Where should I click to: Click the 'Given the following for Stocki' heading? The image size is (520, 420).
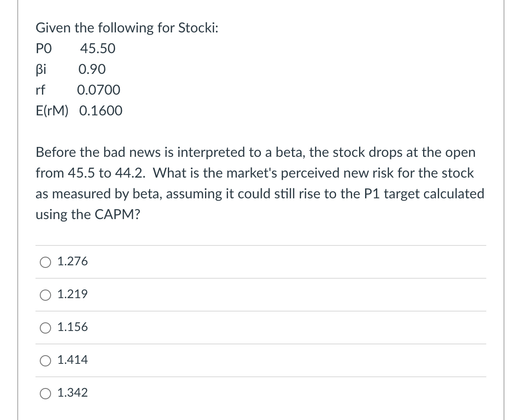tap(127, 28)
